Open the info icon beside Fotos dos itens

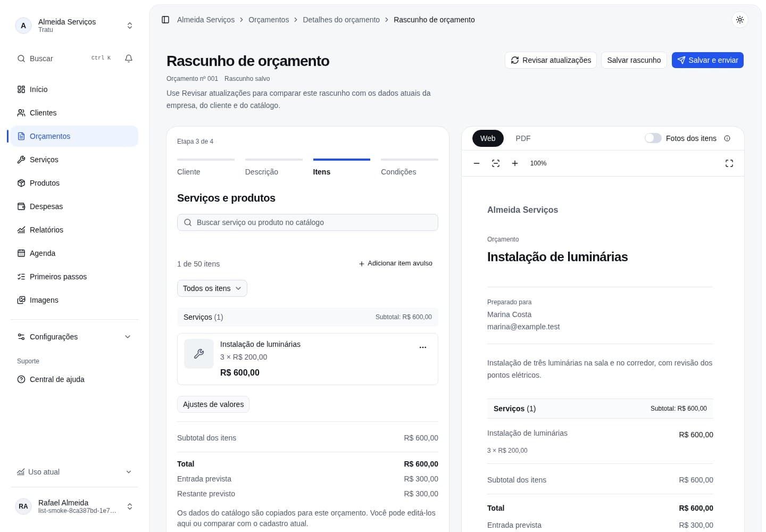(727, 138)
